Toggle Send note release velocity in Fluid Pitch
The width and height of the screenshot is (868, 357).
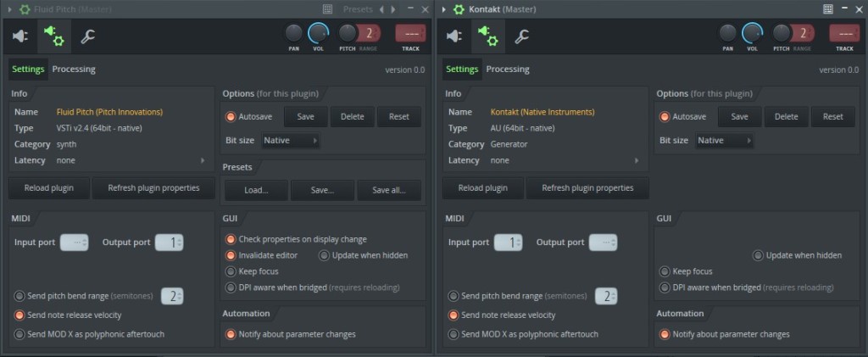pos(19,315)
